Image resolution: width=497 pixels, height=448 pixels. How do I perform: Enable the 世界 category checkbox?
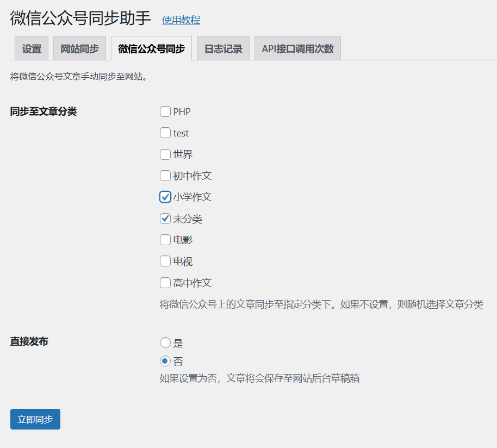165,154
